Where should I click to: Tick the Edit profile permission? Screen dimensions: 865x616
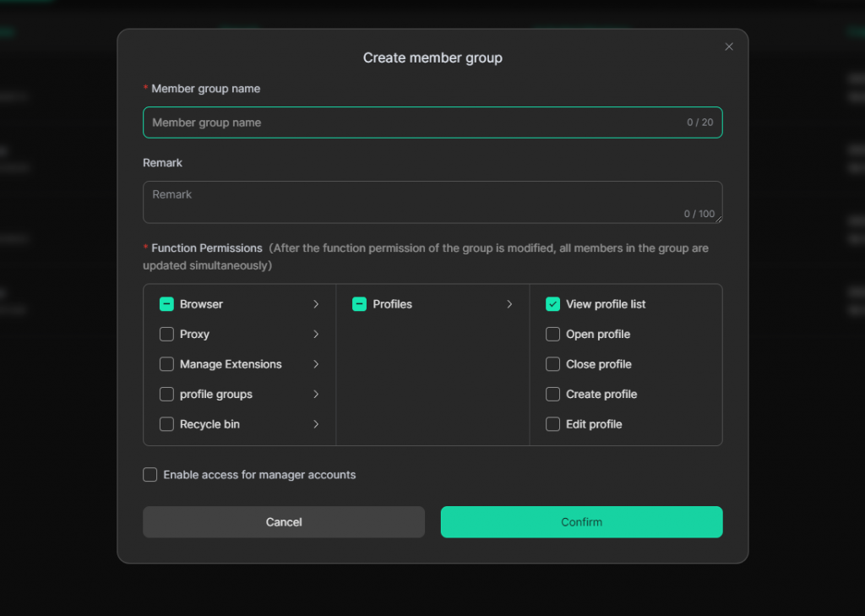pyautogui.click(x=552, y=424)
